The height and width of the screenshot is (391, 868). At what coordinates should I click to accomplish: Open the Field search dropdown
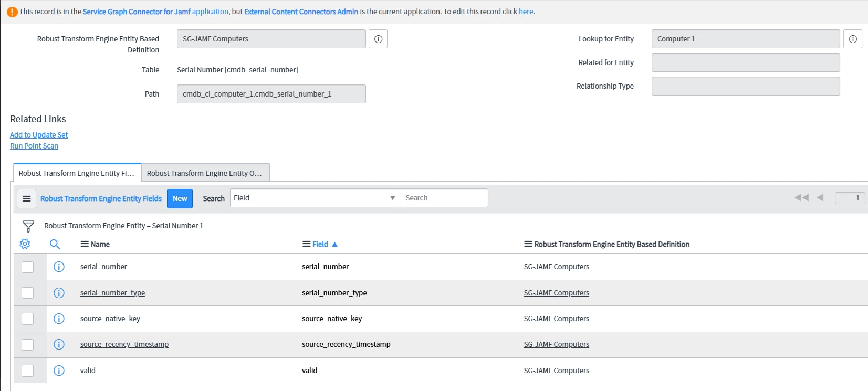click(x=315, y=198)
